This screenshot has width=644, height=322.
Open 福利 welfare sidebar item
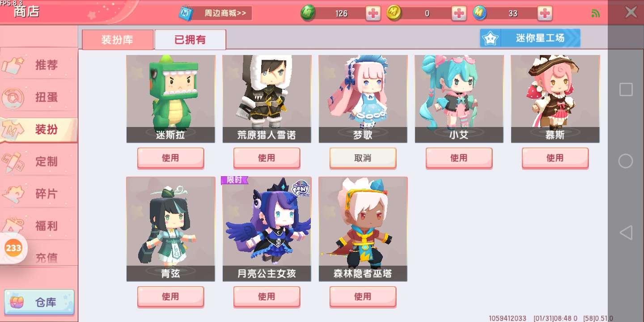pyautogui.click(x=39, y=226)
